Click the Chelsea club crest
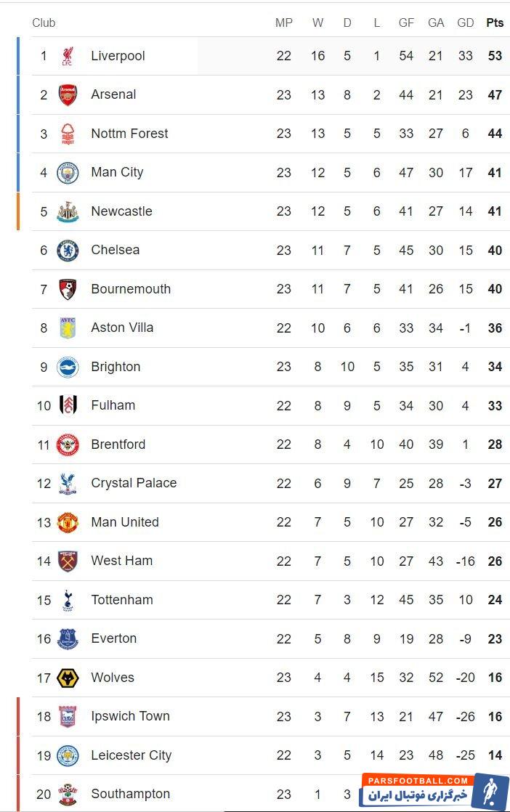 68,251
